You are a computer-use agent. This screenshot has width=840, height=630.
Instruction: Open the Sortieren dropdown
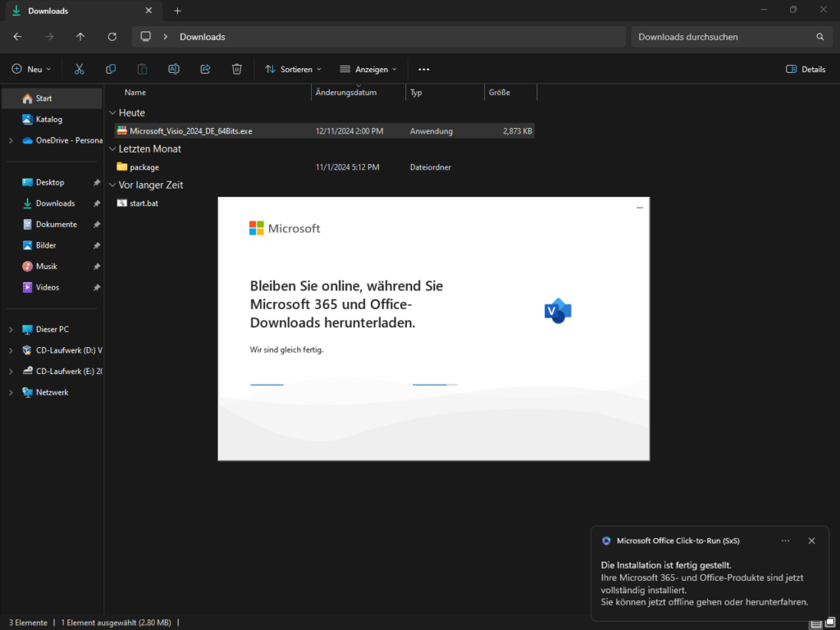click(293, 70)
